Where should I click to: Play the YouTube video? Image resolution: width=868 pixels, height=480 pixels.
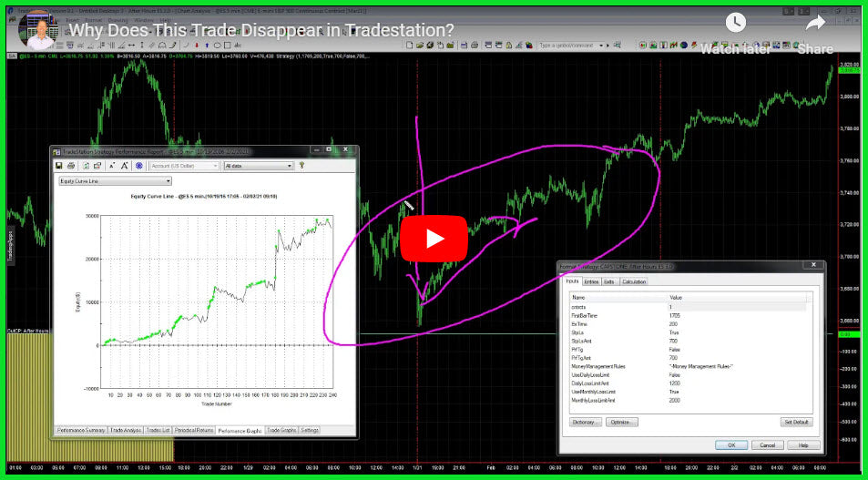434,238
